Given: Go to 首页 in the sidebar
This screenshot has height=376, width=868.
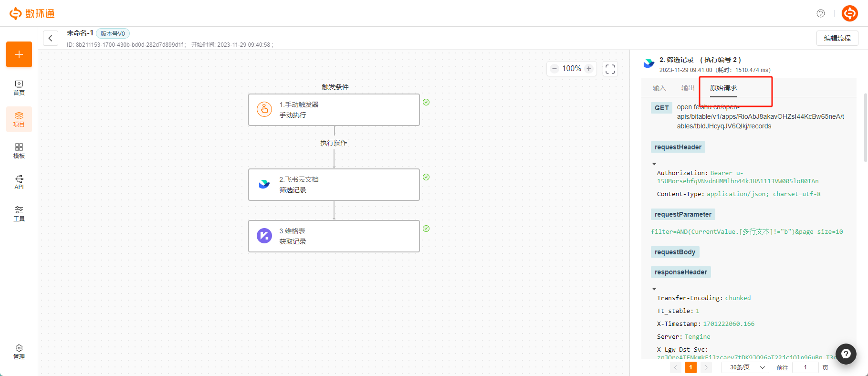Looking at the screenshot, I should pos(19,88).
